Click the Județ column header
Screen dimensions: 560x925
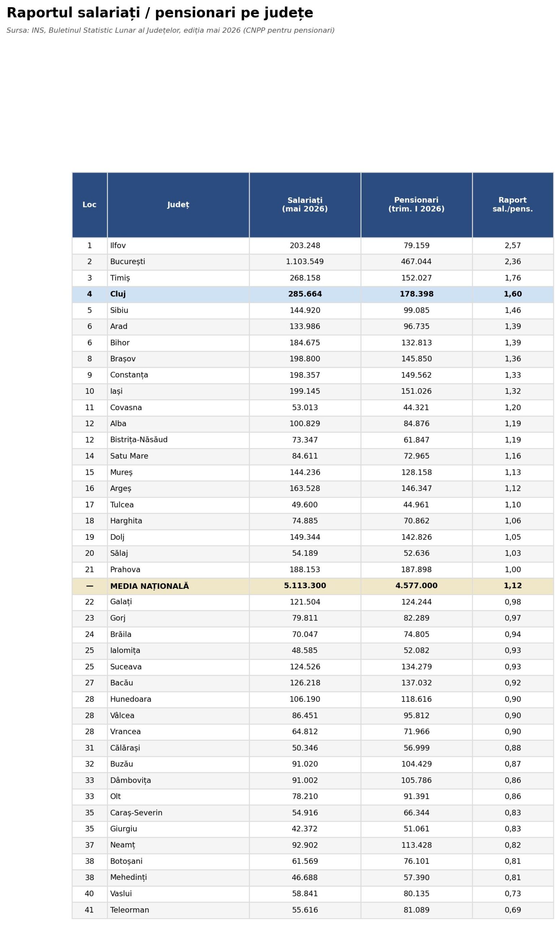178,205
